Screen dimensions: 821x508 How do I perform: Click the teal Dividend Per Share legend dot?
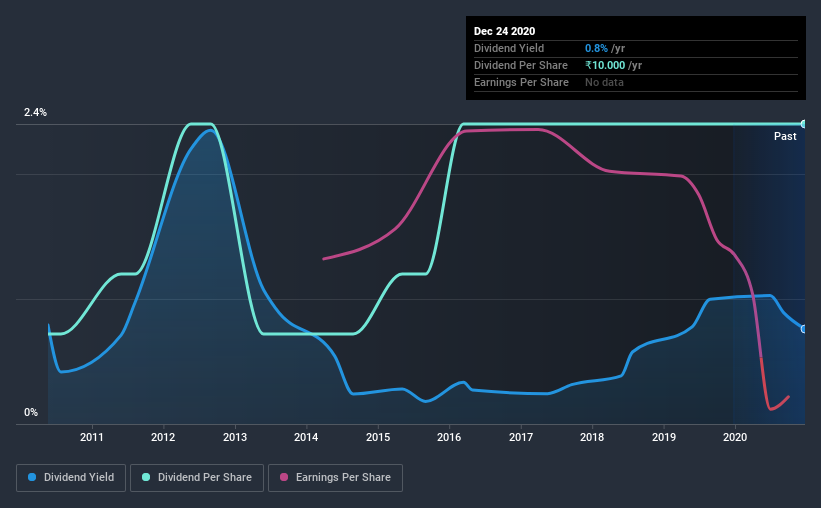pyautogui.click(x=146, y=477)
